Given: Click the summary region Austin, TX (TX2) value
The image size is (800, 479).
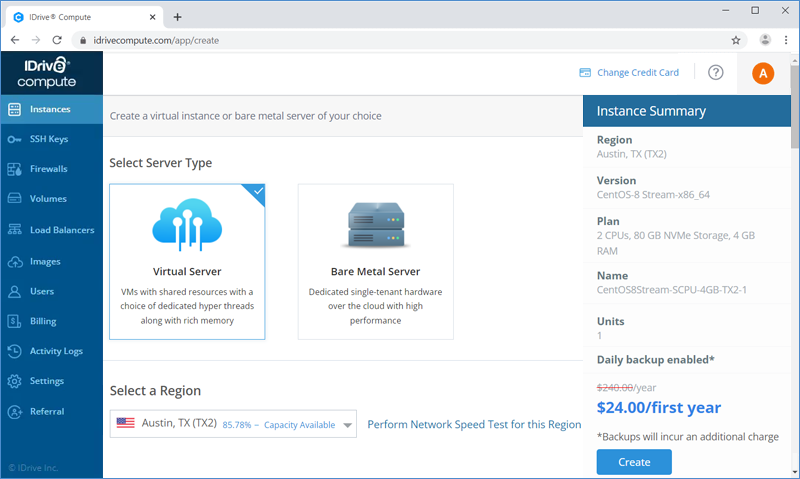Looking at the screenshot, I should pos(632,154).
